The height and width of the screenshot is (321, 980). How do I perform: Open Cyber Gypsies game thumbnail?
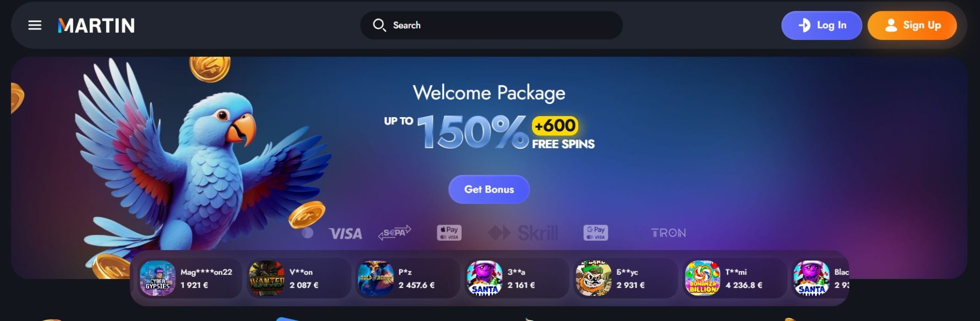(157, 278)
